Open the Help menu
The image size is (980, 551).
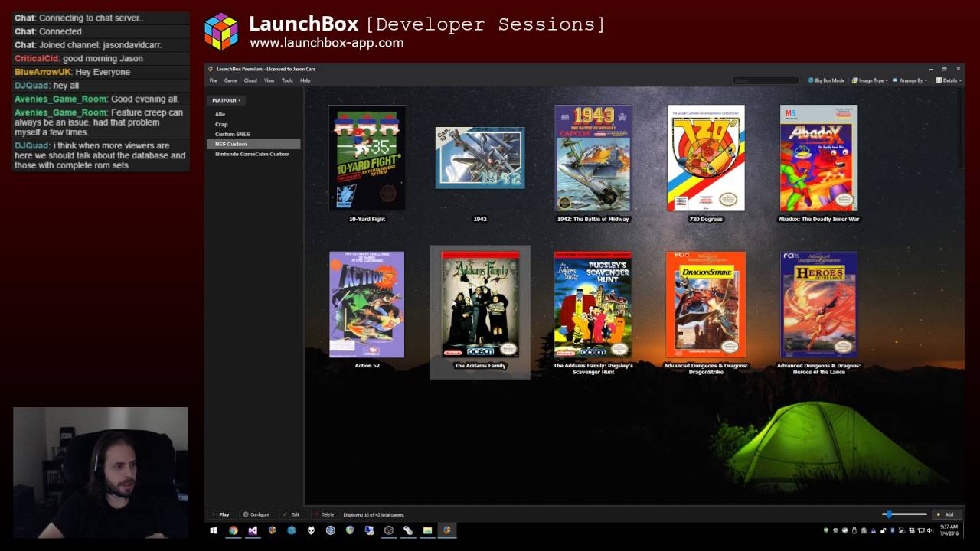(305, 80)
